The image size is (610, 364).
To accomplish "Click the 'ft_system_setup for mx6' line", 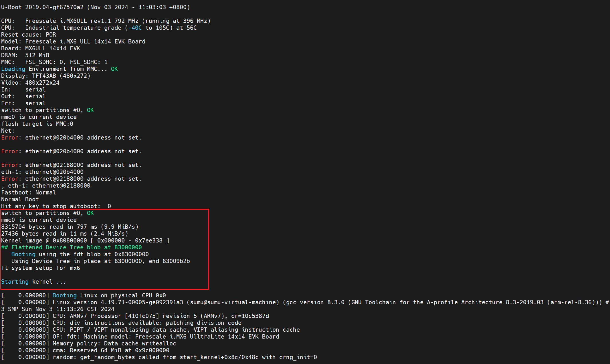I will (41, 268).
